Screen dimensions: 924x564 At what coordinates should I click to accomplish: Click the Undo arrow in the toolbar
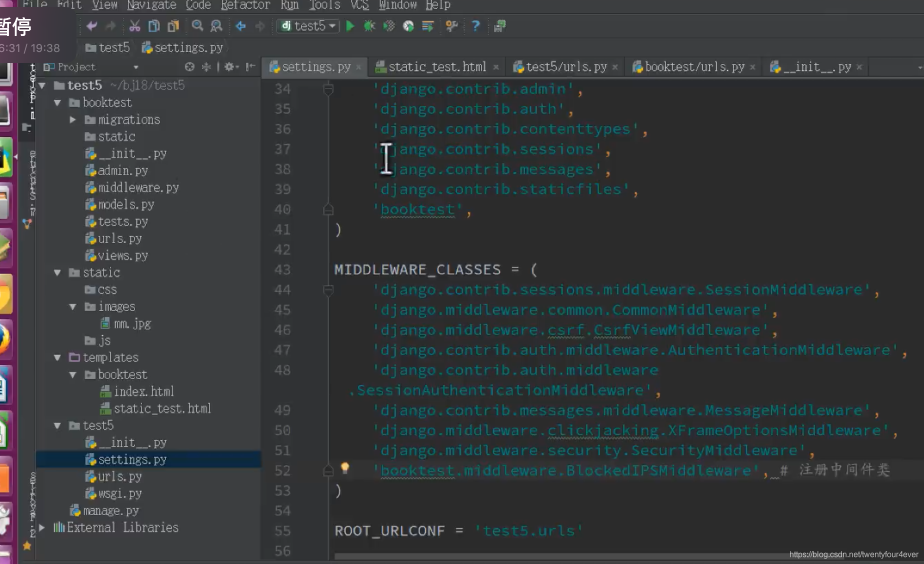point(91,26)
